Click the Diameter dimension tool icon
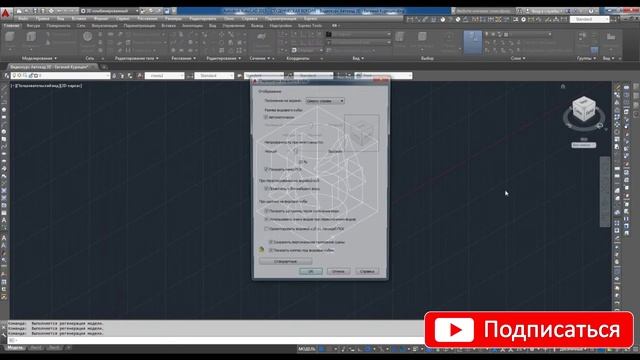The height and width of the screenshot is (360, 640). (x=458, y=19)
